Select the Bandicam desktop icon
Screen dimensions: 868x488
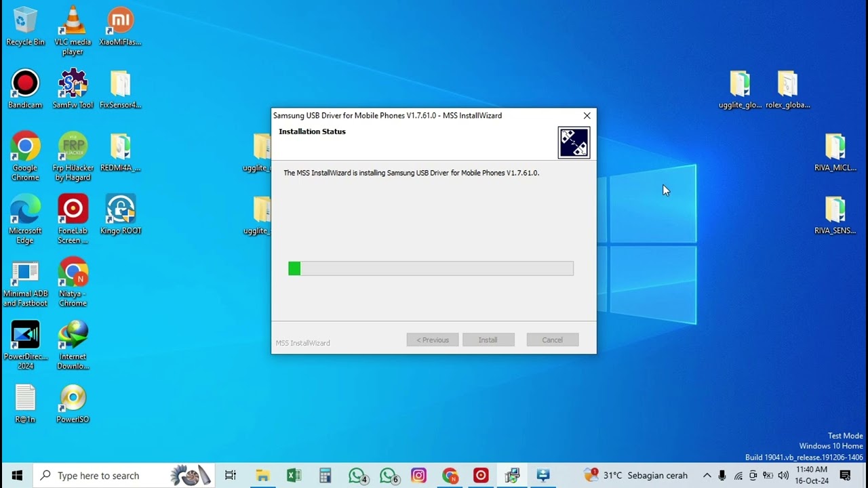tap(25, 89)
